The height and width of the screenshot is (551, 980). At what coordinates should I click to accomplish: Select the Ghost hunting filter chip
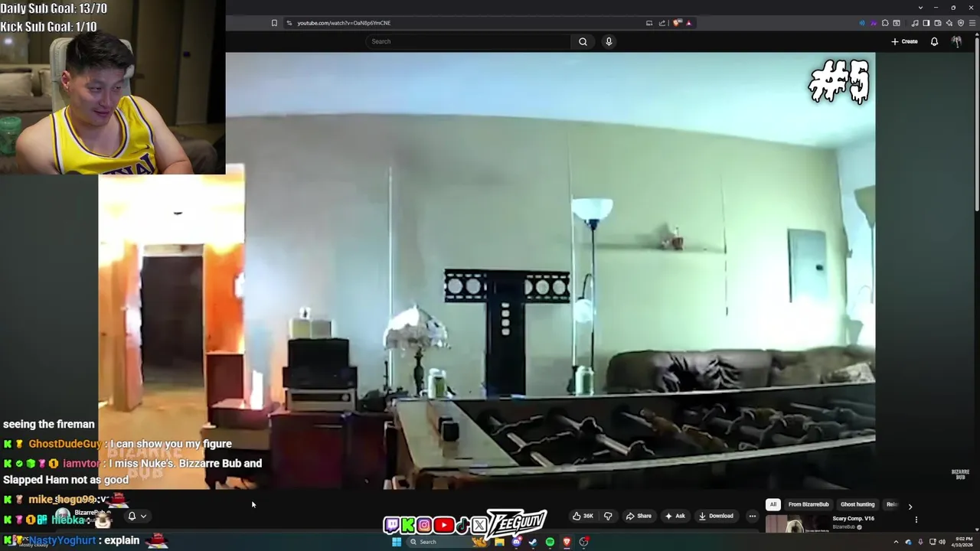[x=857, y=504]
